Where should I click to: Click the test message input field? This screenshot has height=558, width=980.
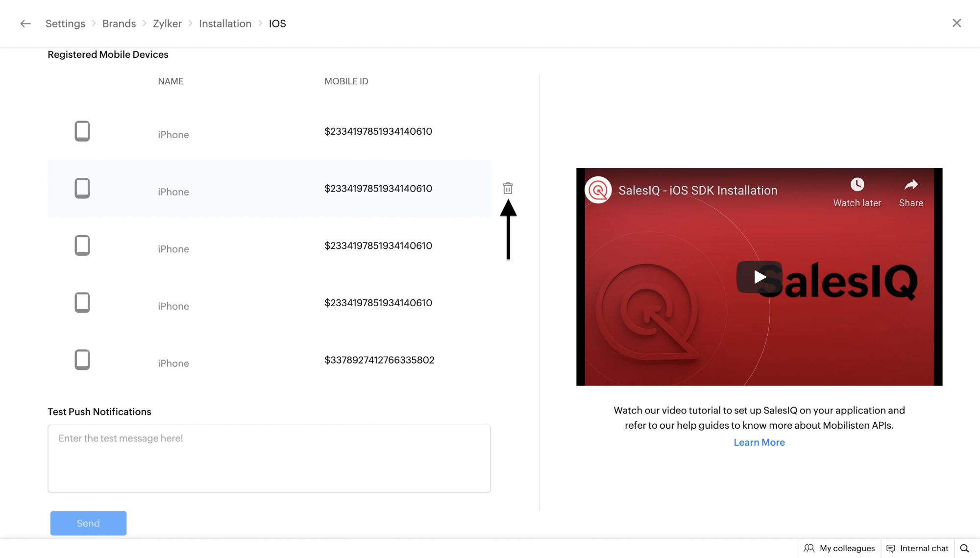tap(269, 459)
